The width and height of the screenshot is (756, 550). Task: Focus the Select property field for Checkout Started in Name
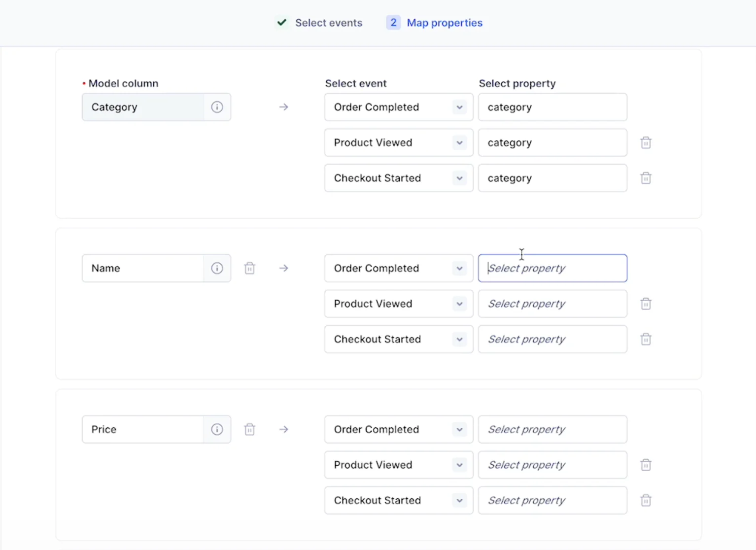[552, 339]
